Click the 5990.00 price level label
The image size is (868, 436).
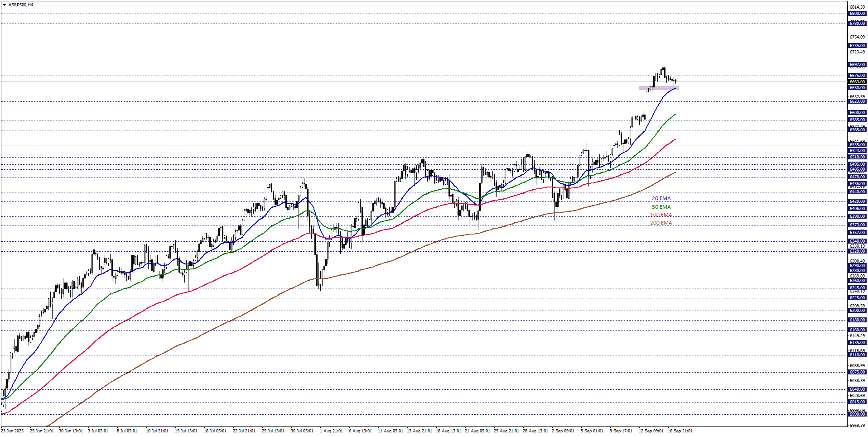(857, 414)
